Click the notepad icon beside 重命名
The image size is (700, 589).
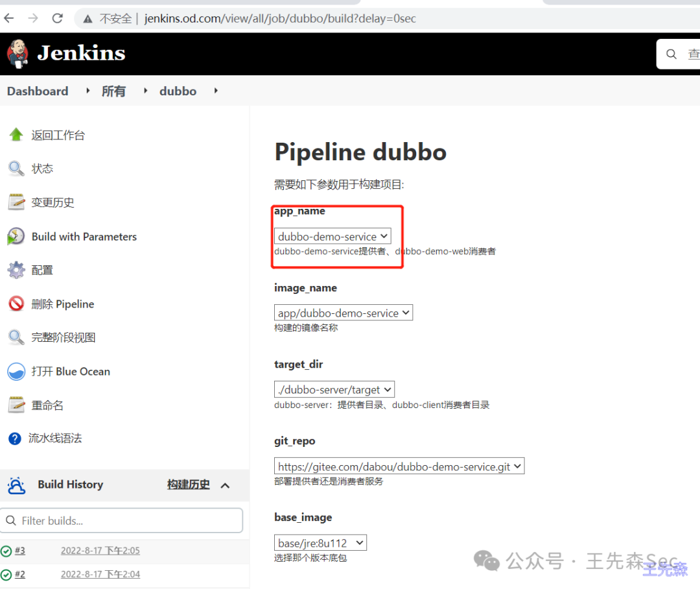pyautogui.click(x=16, y=405)
